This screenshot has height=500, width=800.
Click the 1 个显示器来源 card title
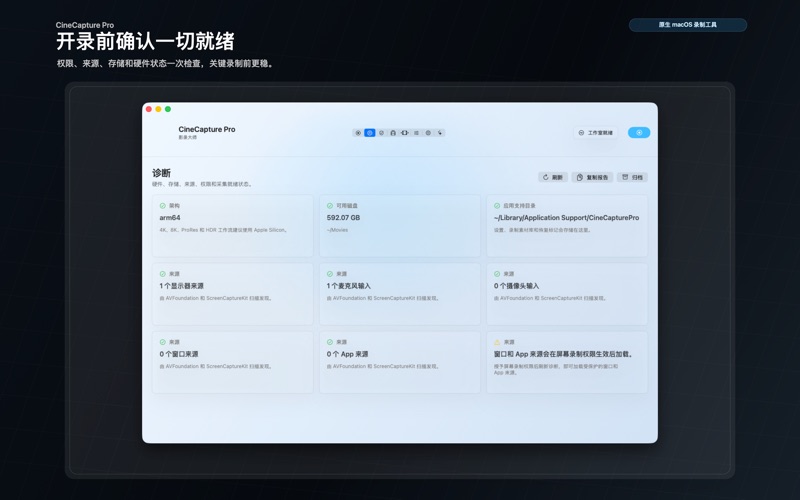182,286
